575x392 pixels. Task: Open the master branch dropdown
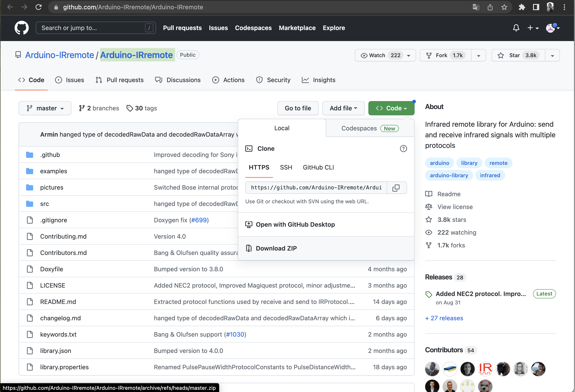coord(45,108)
